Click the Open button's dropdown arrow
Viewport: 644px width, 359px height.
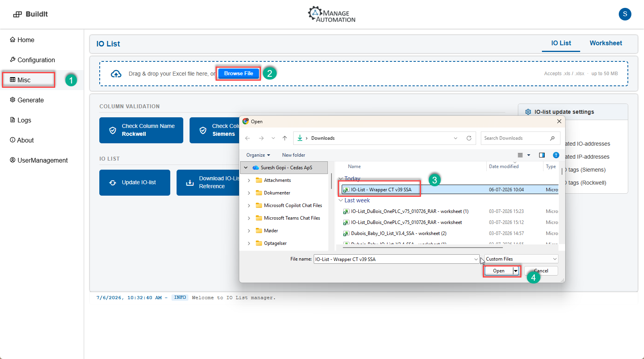pyautogui.click(x=516, y=271)
